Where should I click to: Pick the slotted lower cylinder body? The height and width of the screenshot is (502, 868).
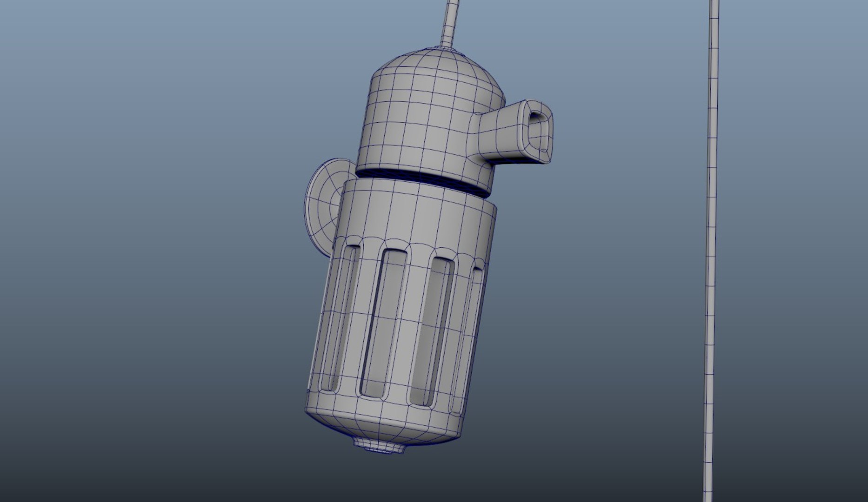400,311
